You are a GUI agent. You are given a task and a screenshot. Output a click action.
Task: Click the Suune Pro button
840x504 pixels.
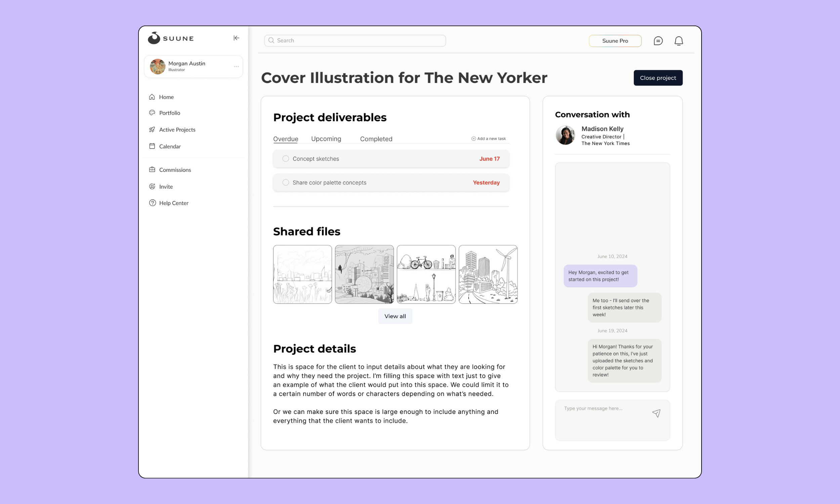point(615,41)
